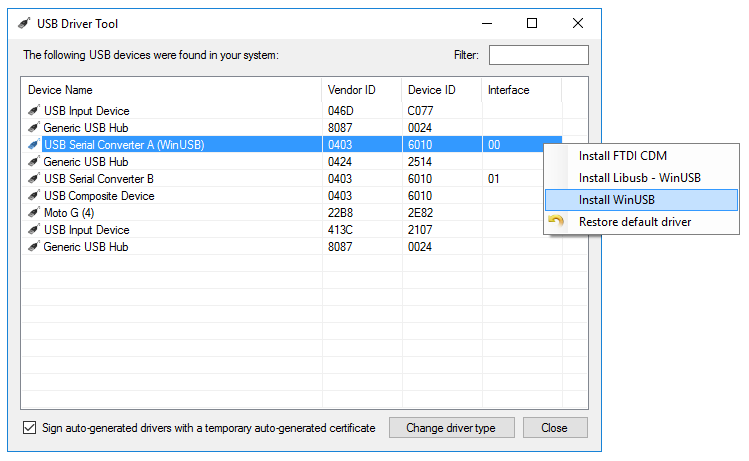
Task: Focus the Filter text field
Action: (538, 55)
